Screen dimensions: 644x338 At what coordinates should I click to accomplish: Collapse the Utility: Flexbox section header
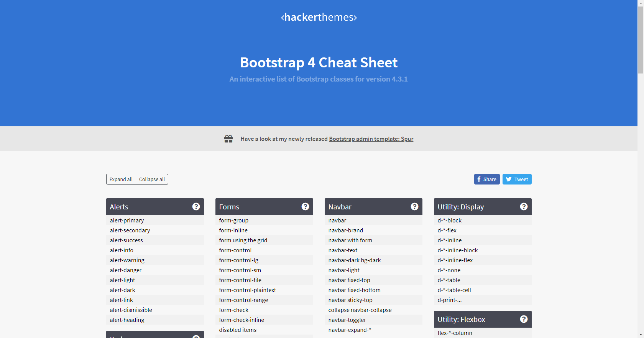point(483,319)
